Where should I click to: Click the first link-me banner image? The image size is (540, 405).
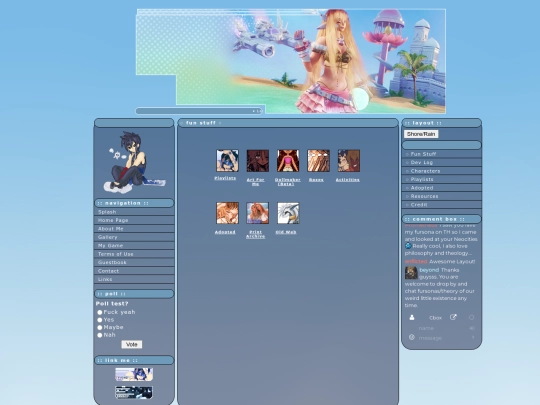134,374
